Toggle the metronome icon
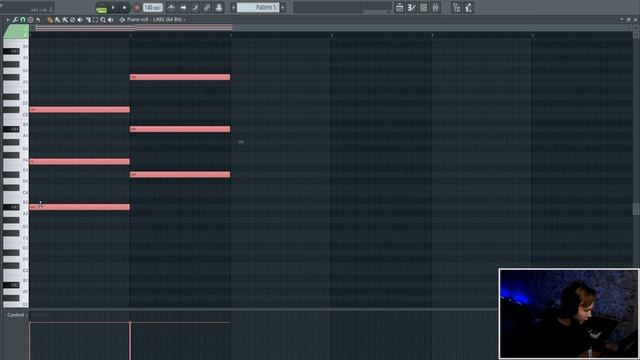Viewport: 640px width, 360px height. [171, 7]
